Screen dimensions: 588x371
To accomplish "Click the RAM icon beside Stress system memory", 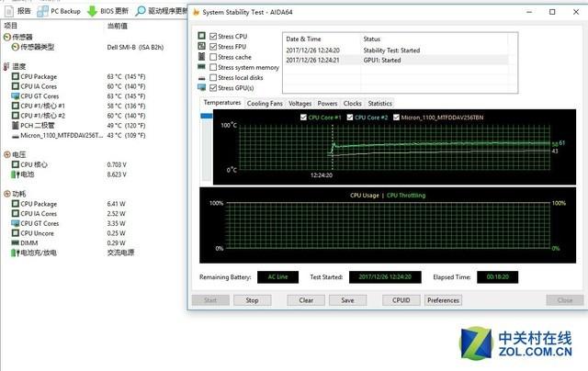I will pos(202,67).
